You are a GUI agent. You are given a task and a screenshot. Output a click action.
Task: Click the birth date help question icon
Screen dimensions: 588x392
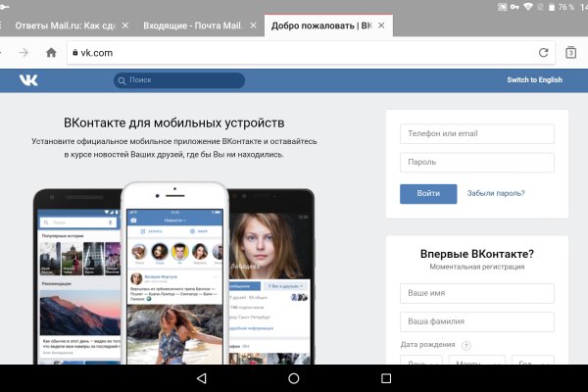pyautogui.click(x=465, y=346)
